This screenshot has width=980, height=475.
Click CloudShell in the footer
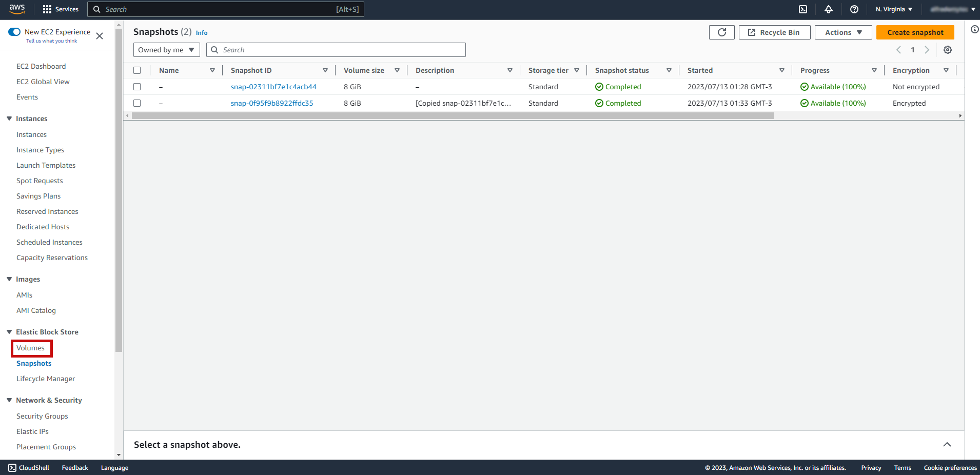click(x=29, y=468)
